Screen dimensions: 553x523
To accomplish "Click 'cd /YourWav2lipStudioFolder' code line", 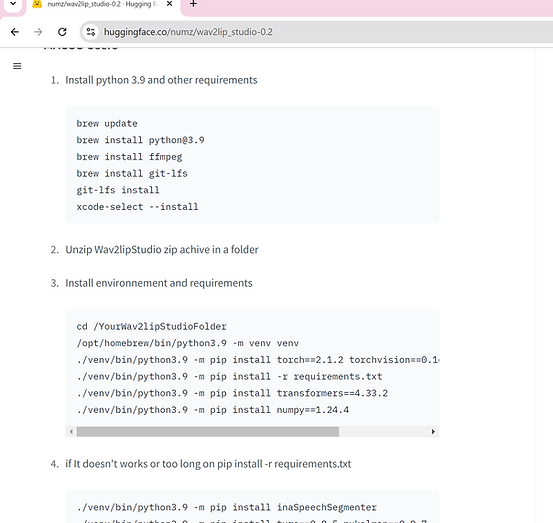I will click(151, 327).
